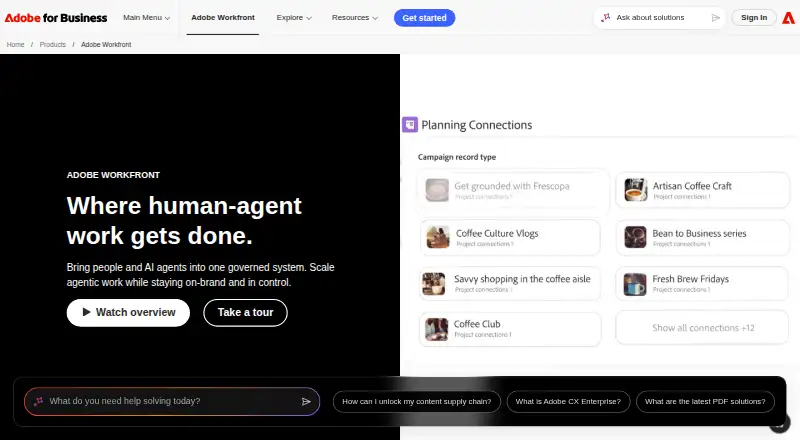Click the Take a tour button
The width and height of the screenshot is (800, 440).
[x=245, y=312]
